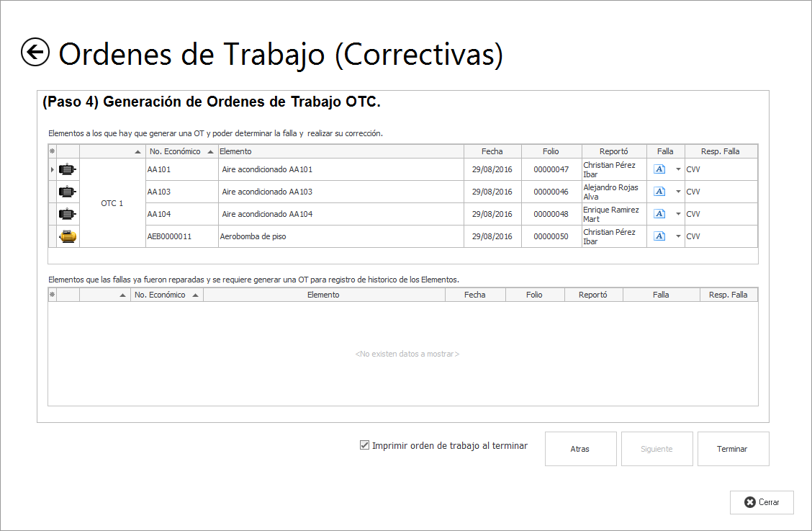
Task: Click the Falla text icon in Aerobomba row
Action: pos(659,236)
